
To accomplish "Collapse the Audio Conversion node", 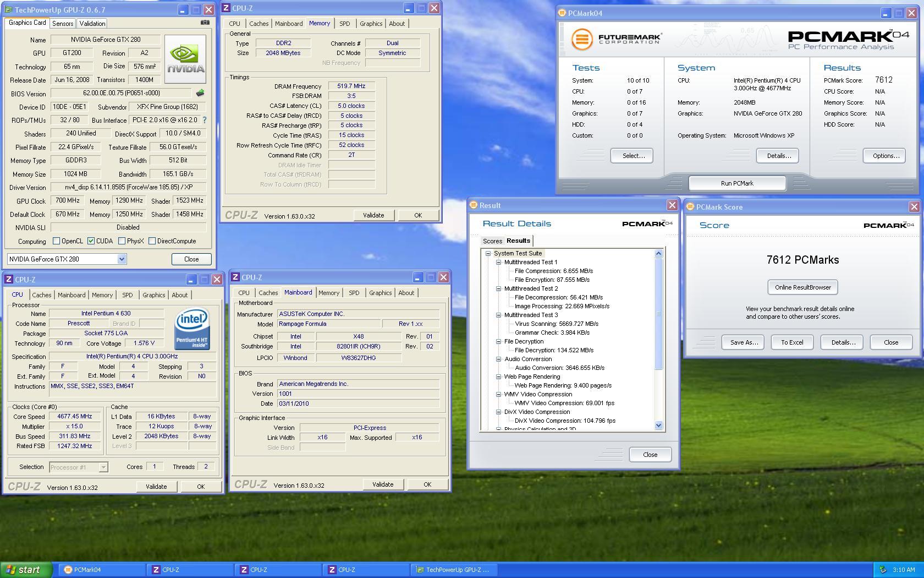I will point(498,359).
